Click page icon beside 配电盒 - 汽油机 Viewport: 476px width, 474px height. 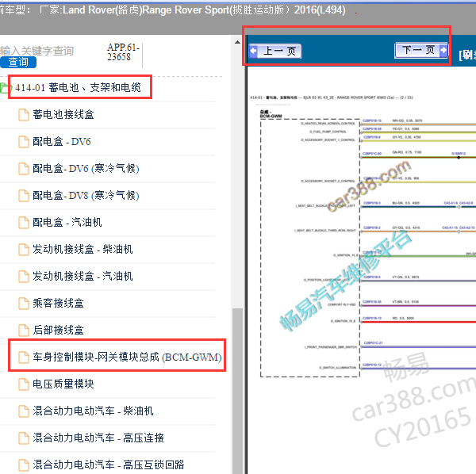[24, 223]
